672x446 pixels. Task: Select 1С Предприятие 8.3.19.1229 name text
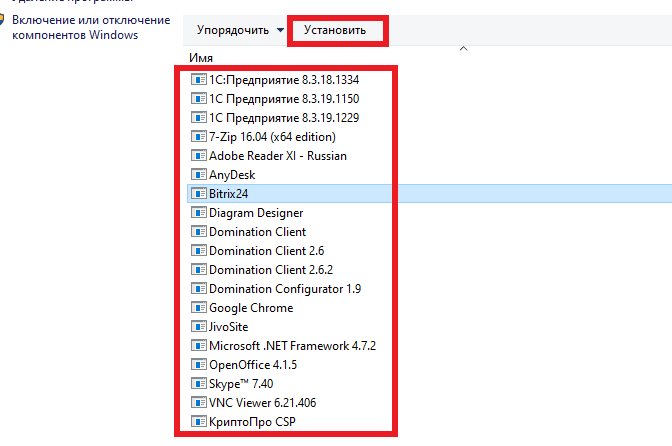[284, 118]
